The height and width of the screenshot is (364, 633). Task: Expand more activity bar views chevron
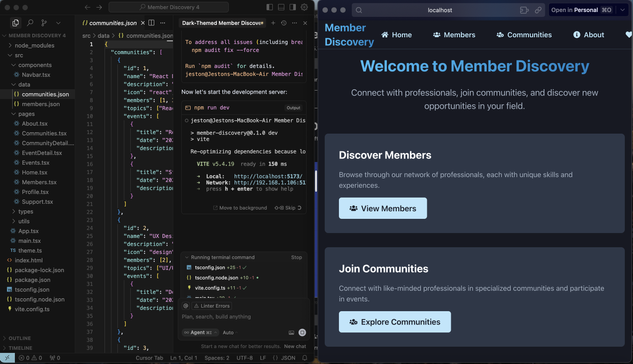pyautogui.click(x=58, y=23)
